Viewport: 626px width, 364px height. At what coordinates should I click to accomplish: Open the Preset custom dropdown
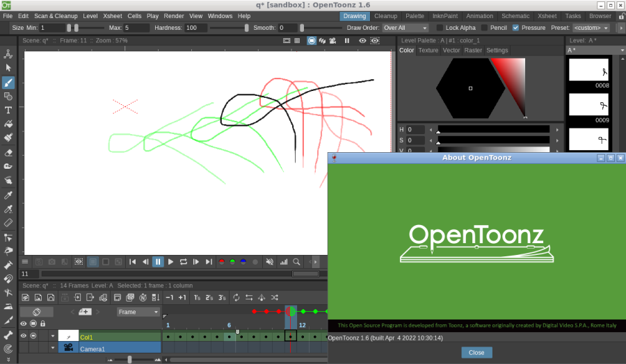click(591, 28)
